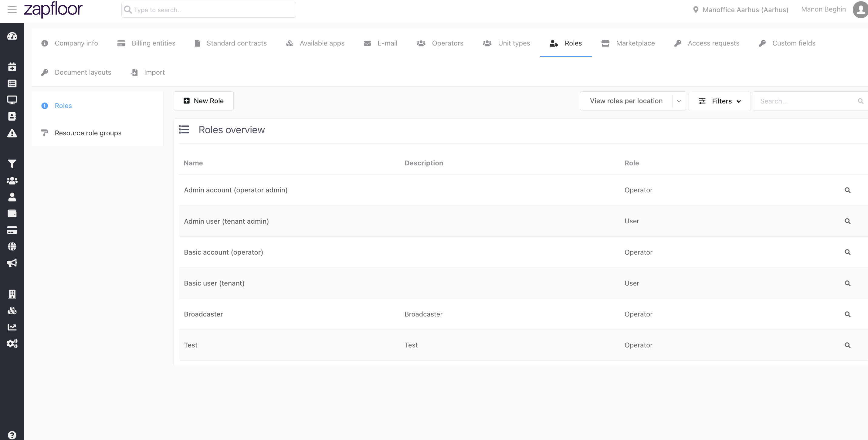Switch to the Billing entities tab
The image size is (868, 440).
tap(146, 43)
